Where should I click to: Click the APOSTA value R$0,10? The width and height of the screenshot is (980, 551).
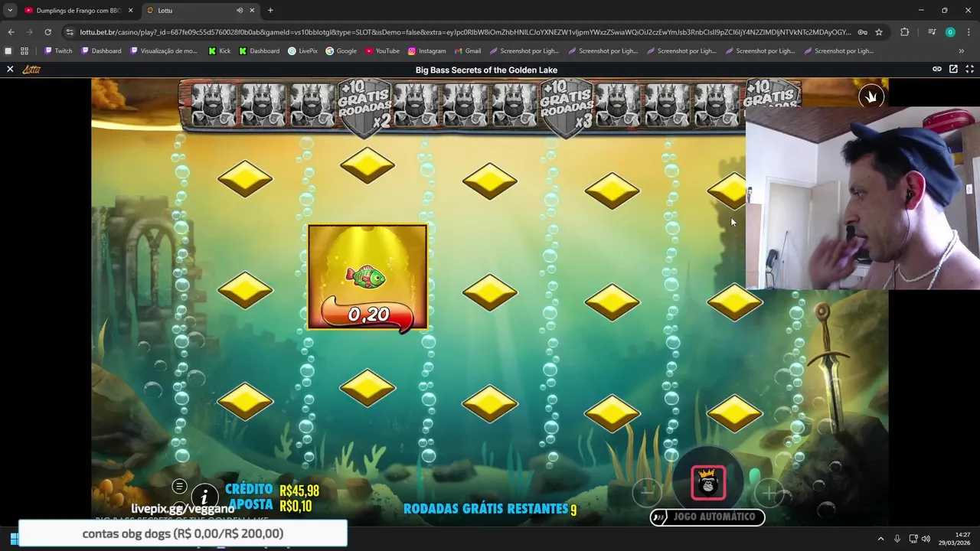point(296,505)
